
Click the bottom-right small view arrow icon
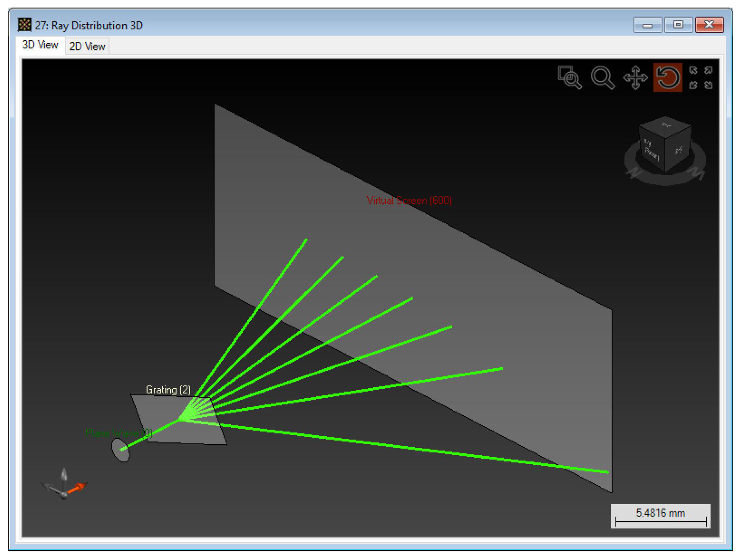click(x=708, y=85)
